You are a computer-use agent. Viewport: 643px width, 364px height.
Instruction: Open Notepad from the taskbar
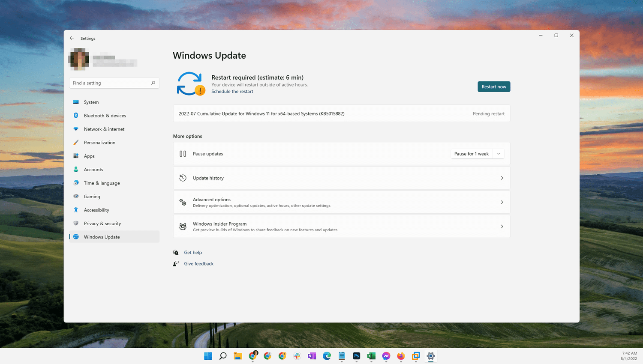[x=342, y=356]
